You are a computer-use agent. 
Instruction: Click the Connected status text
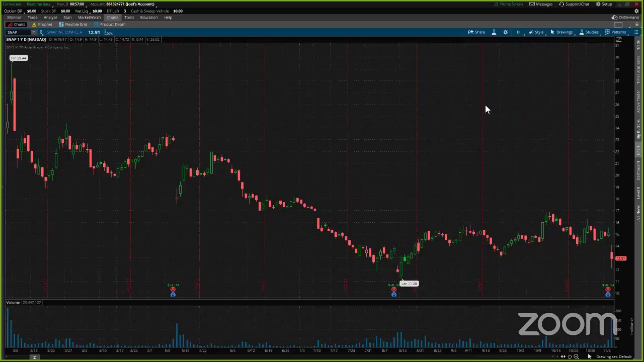point(12,4)
